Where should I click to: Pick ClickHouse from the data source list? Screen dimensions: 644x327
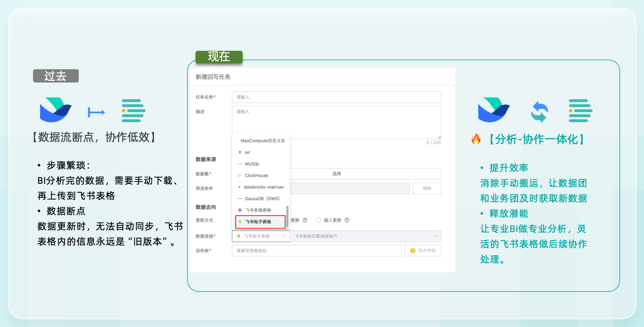[x=256, y=176]
